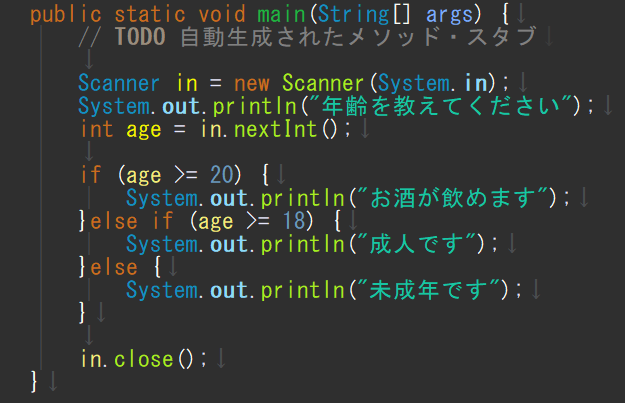This screenshot has height=403, width=625.
Task: Click the 'age' variable in int declaration
Action: pyautogui.click(x=143, y=130)
